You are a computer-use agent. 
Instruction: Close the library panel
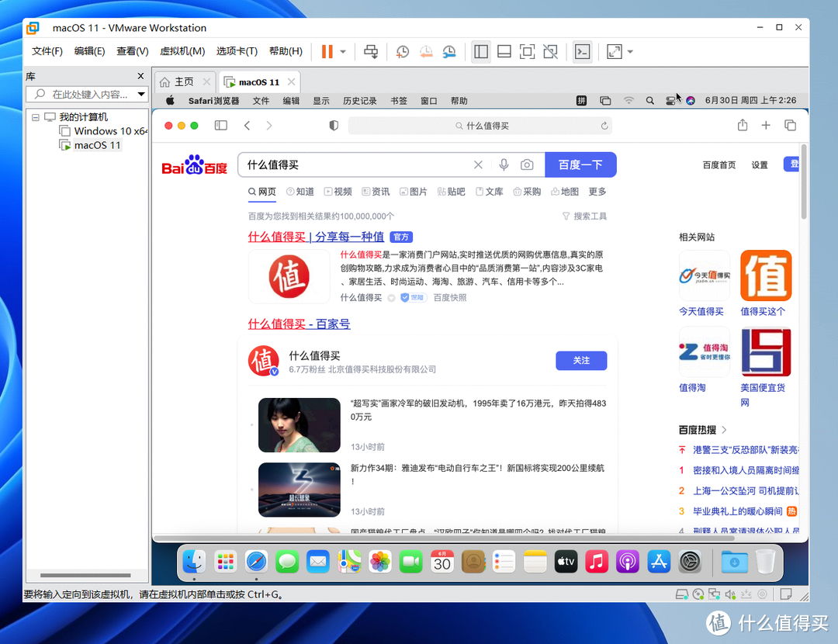click(140, 76)
